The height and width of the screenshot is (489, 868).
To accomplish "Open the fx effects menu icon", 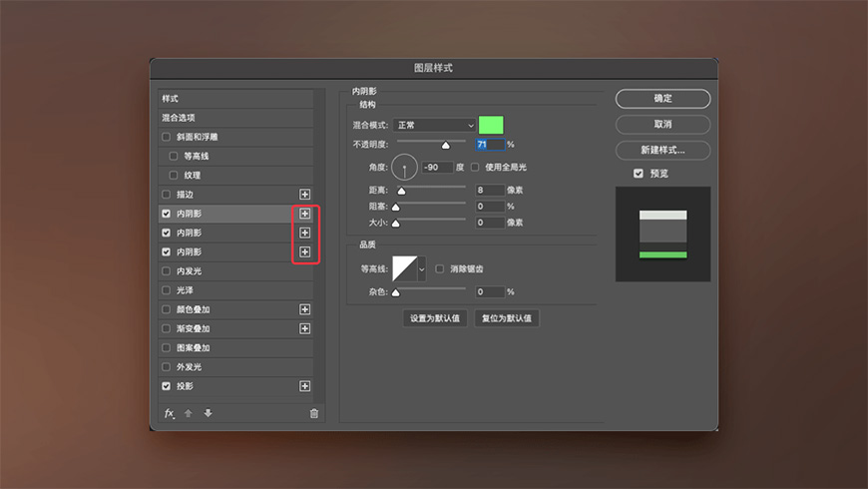I will tap(170, 414).
